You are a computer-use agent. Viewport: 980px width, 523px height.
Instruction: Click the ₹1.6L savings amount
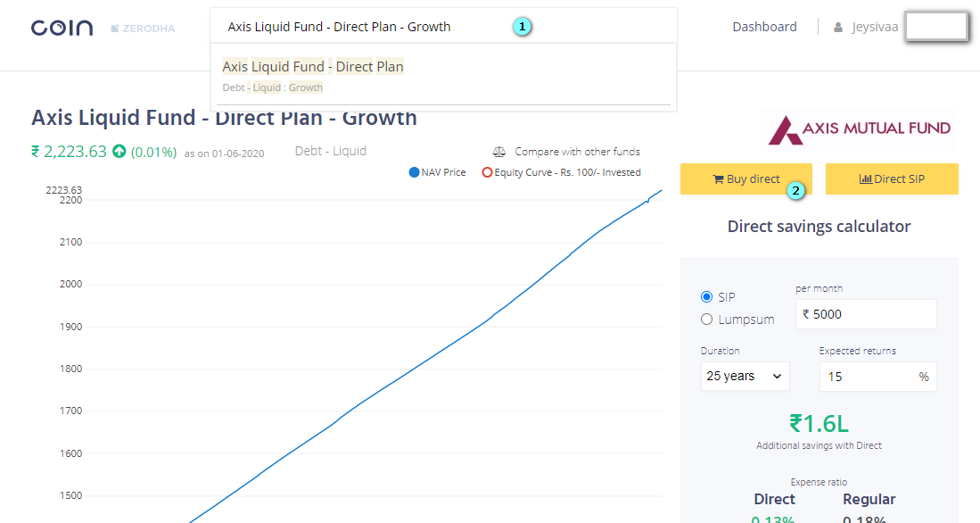pyautogui.click(x=819, y=424)
